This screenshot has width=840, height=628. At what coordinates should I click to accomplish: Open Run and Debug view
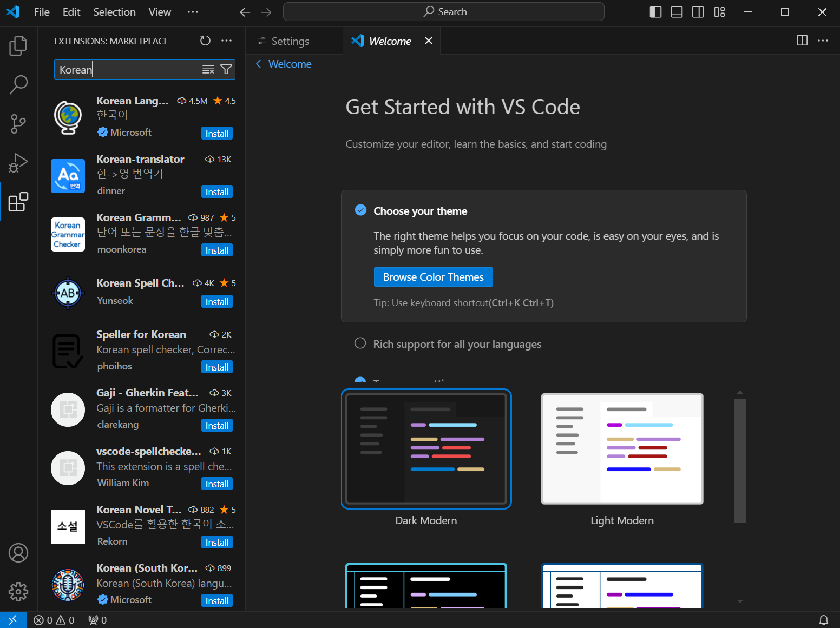coord(18,163)
